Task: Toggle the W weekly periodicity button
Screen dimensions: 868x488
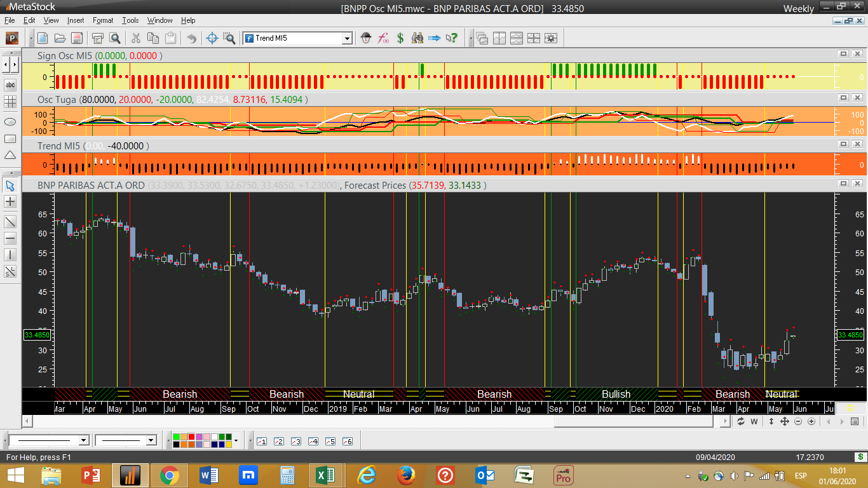Action: click(754, 421)
